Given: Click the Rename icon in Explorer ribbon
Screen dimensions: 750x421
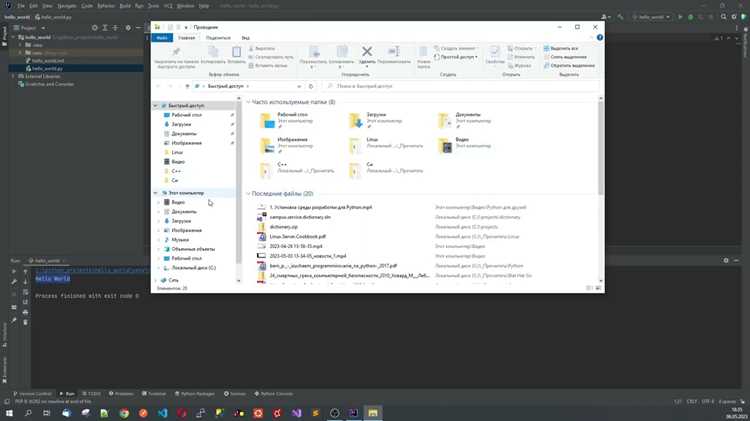Looking at the screenshot, I should pos(394,52).
